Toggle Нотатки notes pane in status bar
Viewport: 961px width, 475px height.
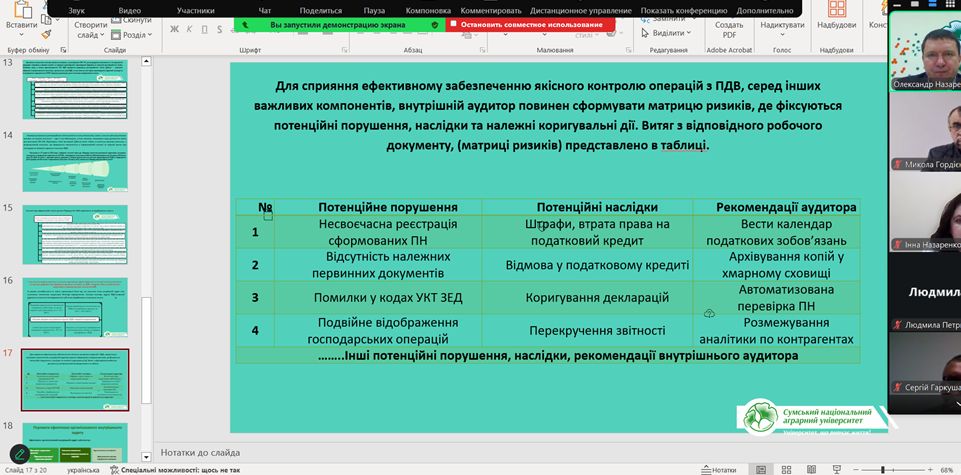pos(718,469)
